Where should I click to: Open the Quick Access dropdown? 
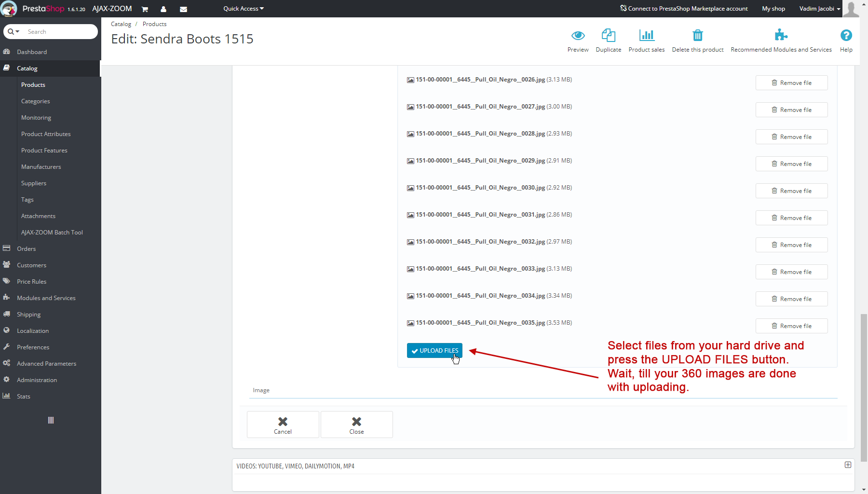[x=244, y=9]
